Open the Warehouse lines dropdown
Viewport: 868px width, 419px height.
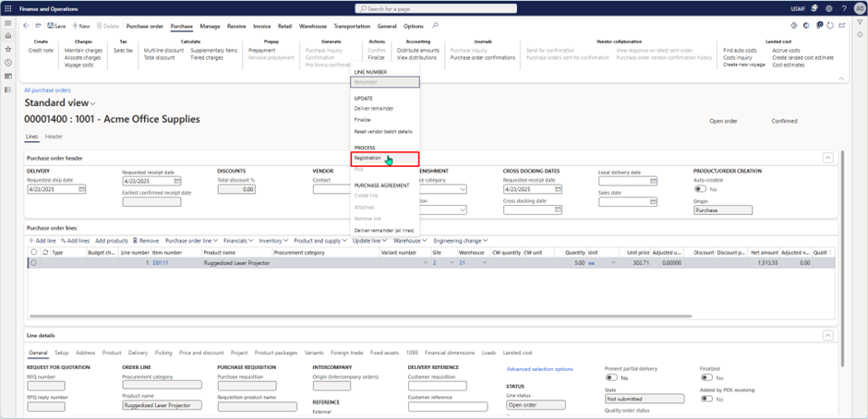[410, 241]
